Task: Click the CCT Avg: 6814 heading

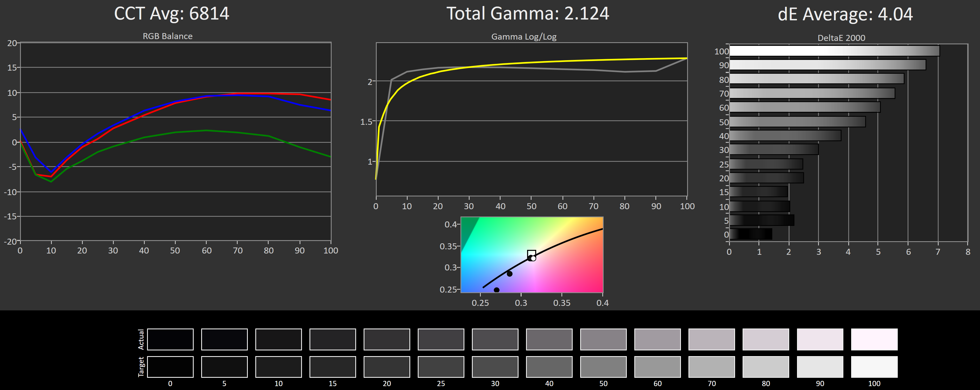Action: click(172, 14)
